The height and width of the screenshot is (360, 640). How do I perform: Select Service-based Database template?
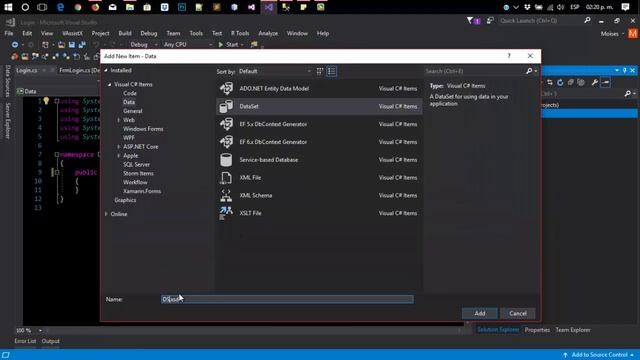point(319,160)
